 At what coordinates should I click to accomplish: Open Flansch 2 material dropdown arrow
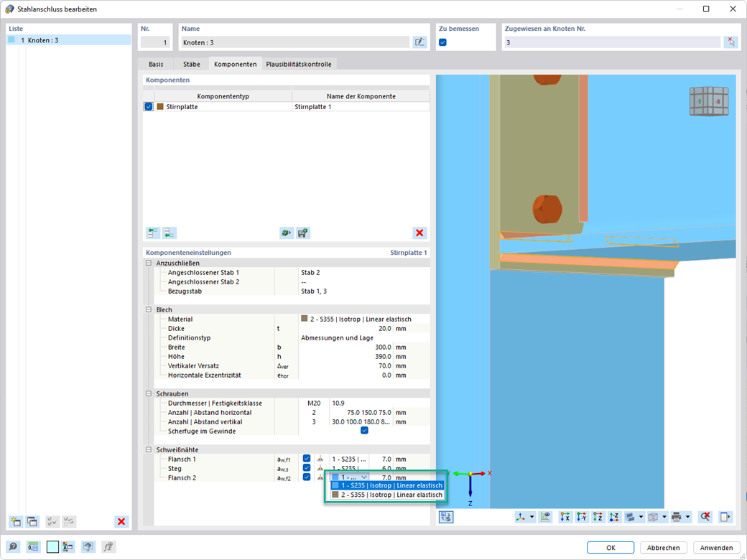pos(364,477)
